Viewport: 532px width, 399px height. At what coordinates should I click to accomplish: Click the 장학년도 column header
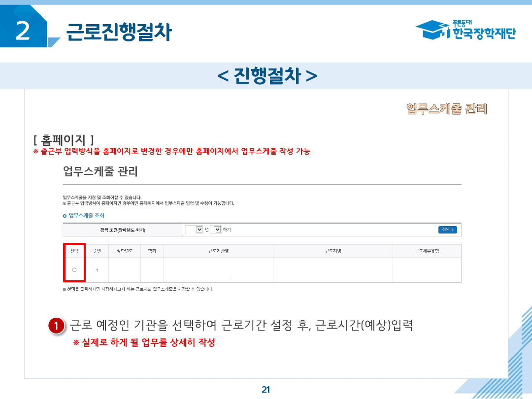[125, 251]
